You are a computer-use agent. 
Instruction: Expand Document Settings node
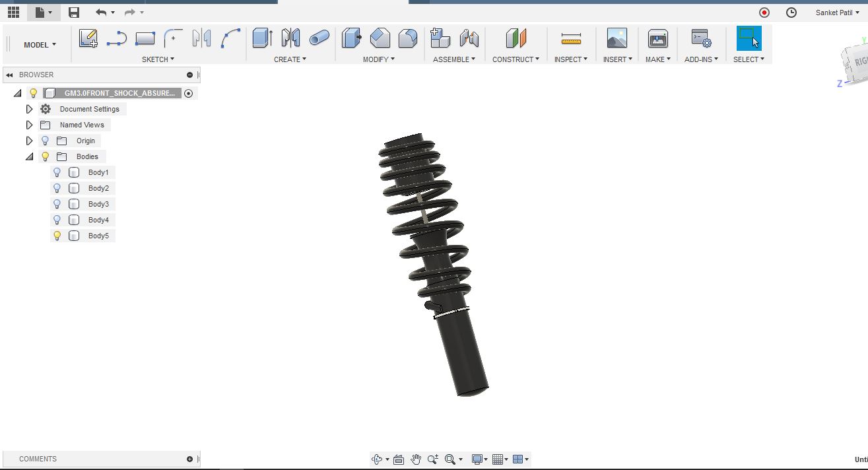coord(29,109)
